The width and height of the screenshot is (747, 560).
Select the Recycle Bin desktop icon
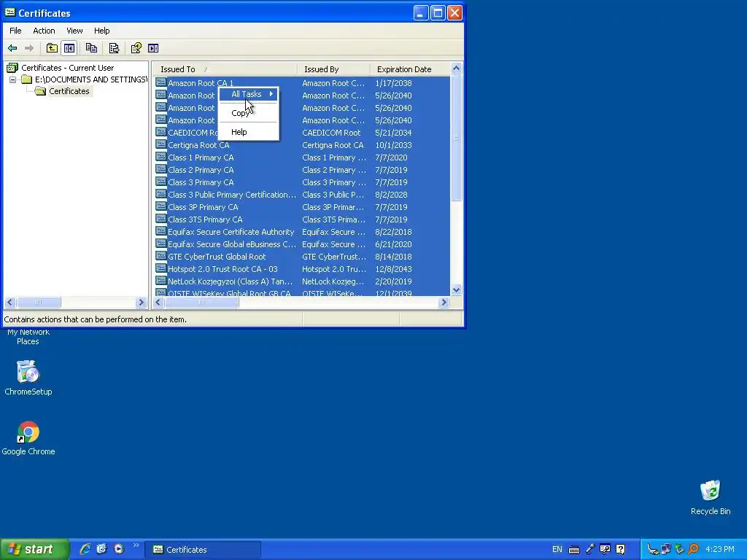point(711,497)
